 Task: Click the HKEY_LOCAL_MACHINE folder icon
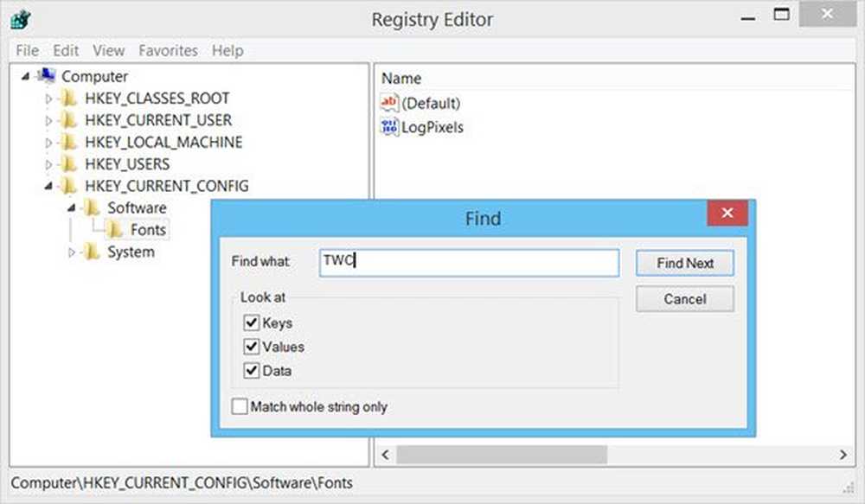[x=69, y=142]
